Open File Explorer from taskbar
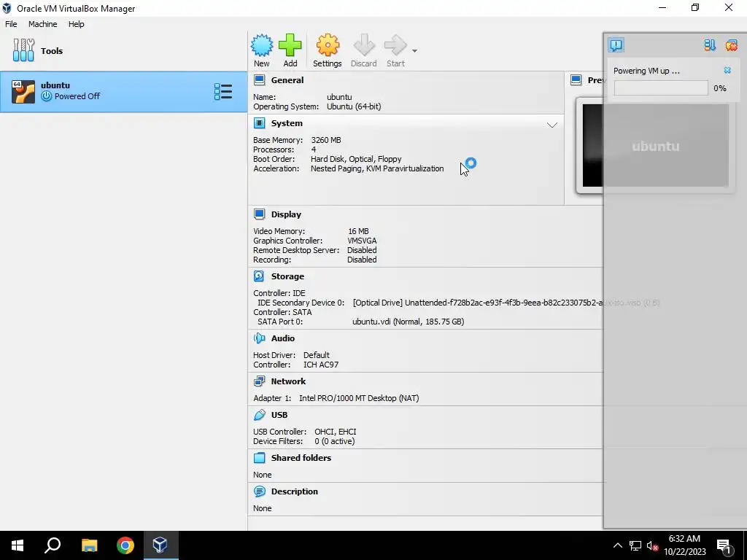The image size is (747, 560). [x=89, y=545]
